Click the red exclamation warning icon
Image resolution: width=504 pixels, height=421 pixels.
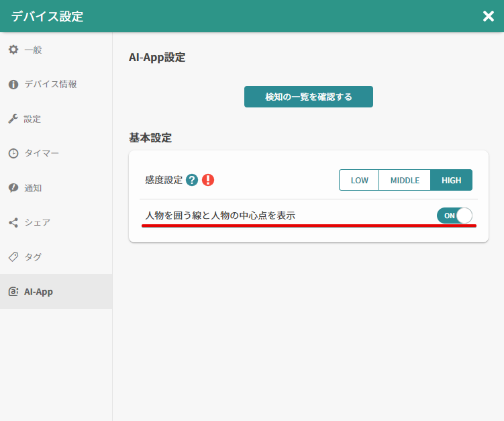[x=208, y=180]
